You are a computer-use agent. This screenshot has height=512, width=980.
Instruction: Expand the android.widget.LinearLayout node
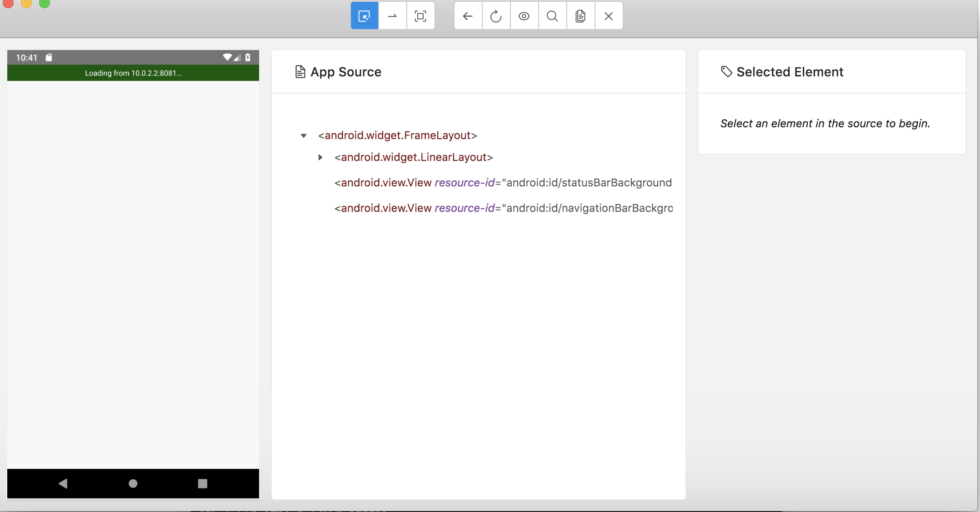pyautogui.click(x=320, y=157)
